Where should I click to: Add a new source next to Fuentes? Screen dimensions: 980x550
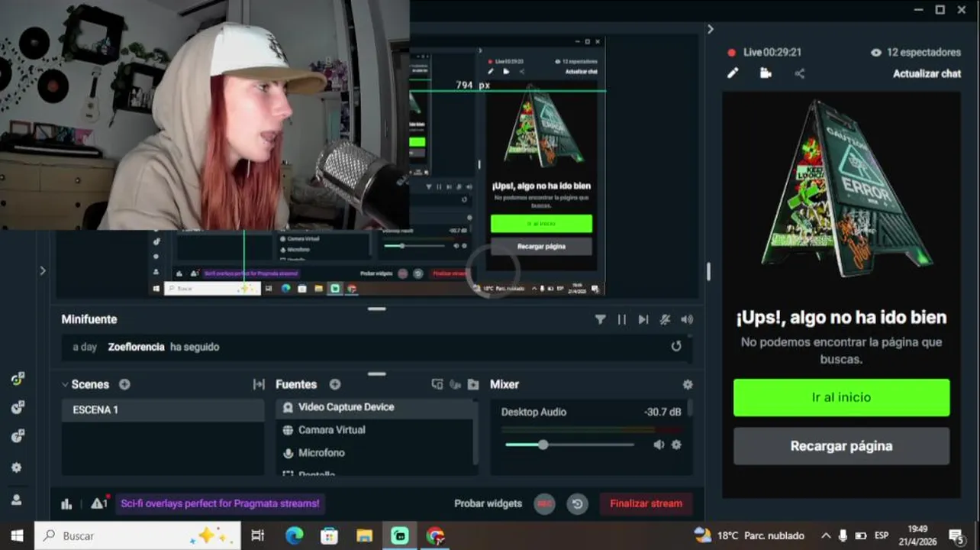(335, 384)
